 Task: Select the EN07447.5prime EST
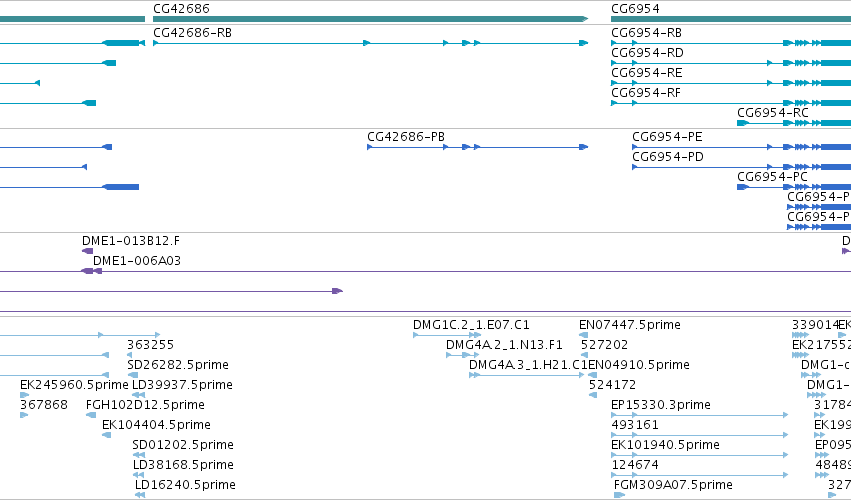click(x=583, y=335)
